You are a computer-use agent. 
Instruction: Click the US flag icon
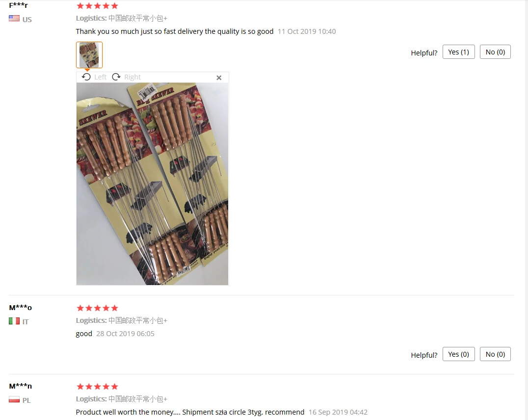pos(14,19)
